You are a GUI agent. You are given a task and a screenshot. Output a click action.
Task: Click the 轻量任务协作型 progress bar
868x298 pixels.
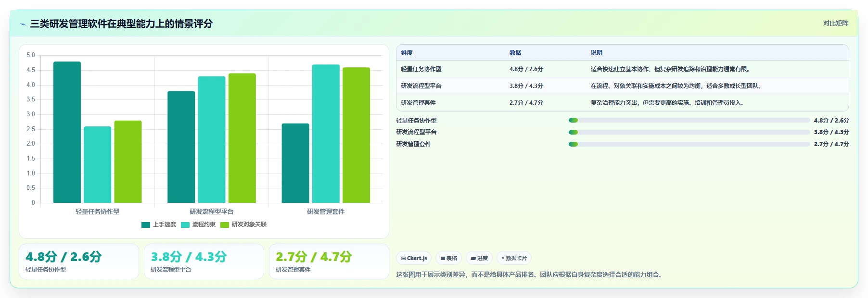(689, 120)
